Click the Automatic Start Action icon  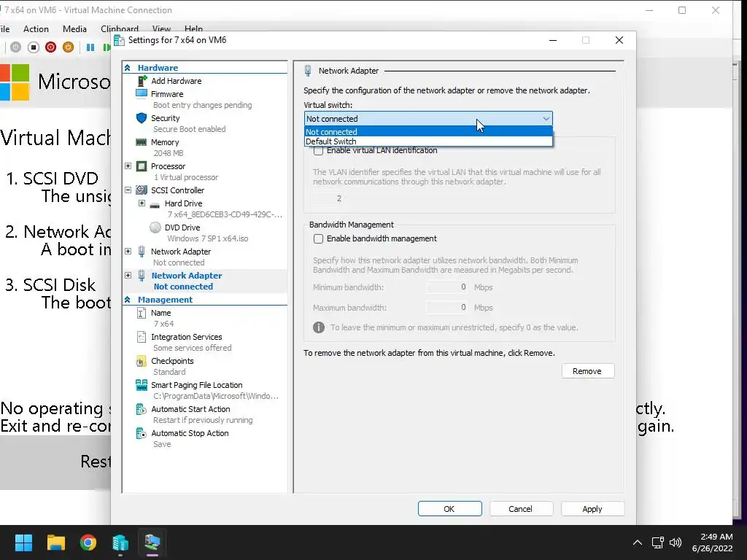click(x=142, y=409)
